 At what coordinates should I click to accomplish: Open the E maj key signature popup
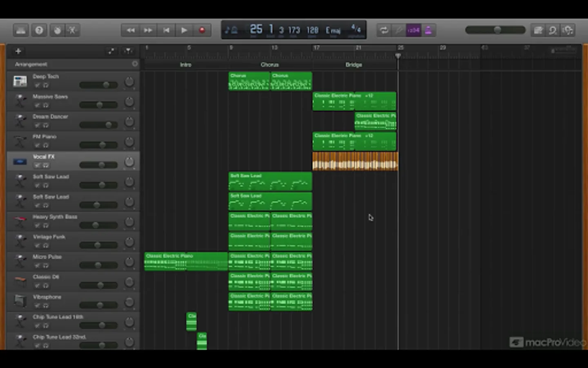tap(333, 30)
